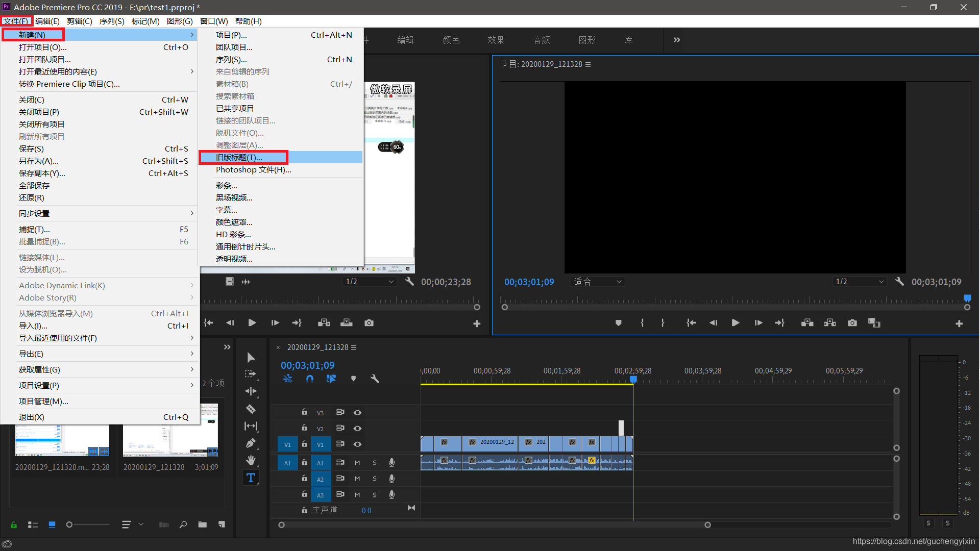Toggle V3 track output eye
The width and height of the screenshot is (980, 551).
pos(357,413)
